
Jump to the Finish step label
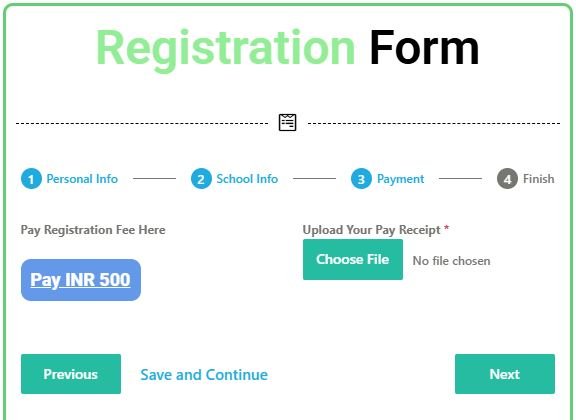click(x=539, y=179)
